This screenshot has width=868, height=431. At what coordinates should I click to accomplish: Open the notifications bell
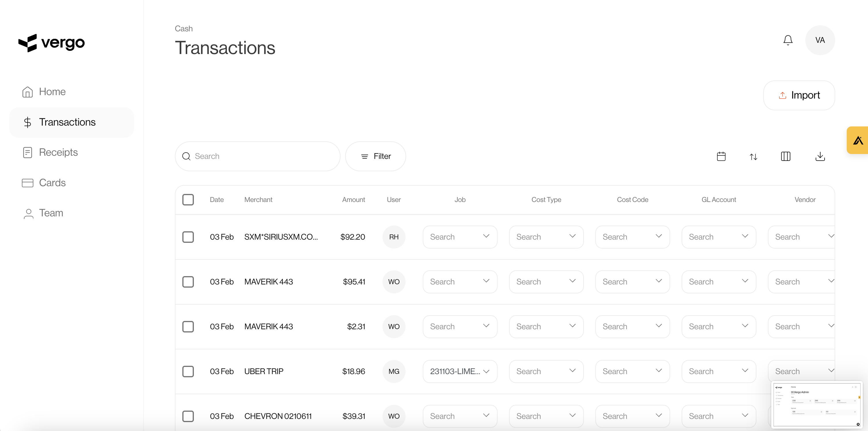tap(787, 40)
